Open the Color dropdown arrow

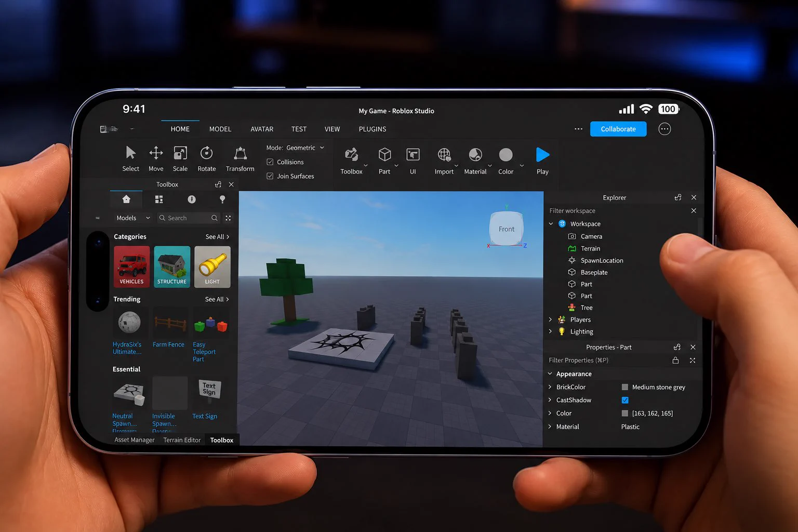[x=522, y=166]
